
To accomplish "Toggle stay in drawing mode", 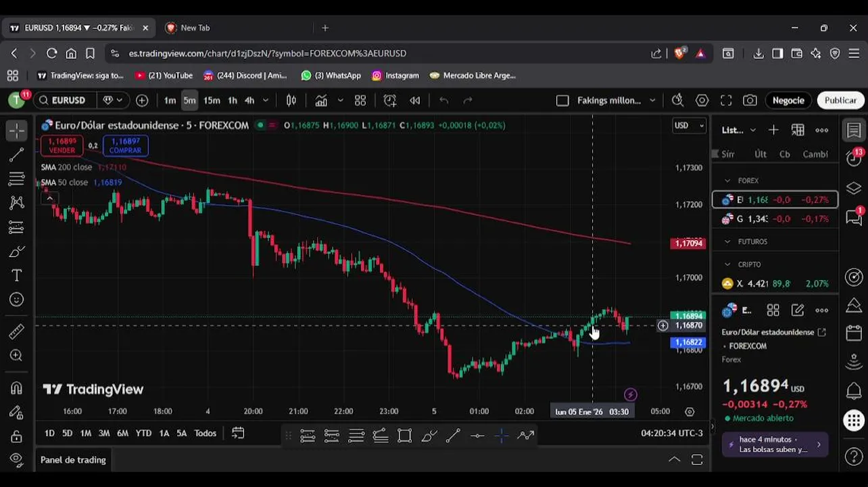I will (x=17, y=413).
